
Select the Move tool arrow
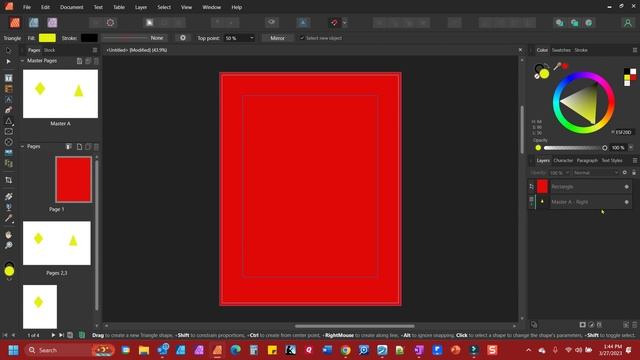[x=8, y=50]
